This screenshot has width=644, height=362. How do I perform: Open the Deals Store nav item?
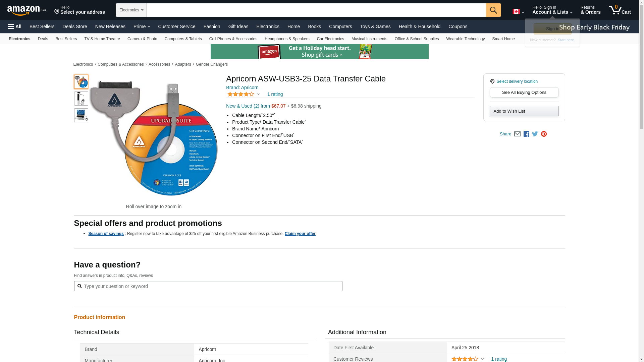point(74,26)
